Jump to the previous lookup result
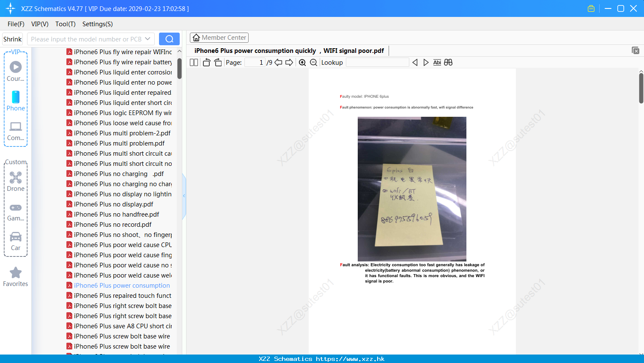 (x=415, y=63)
